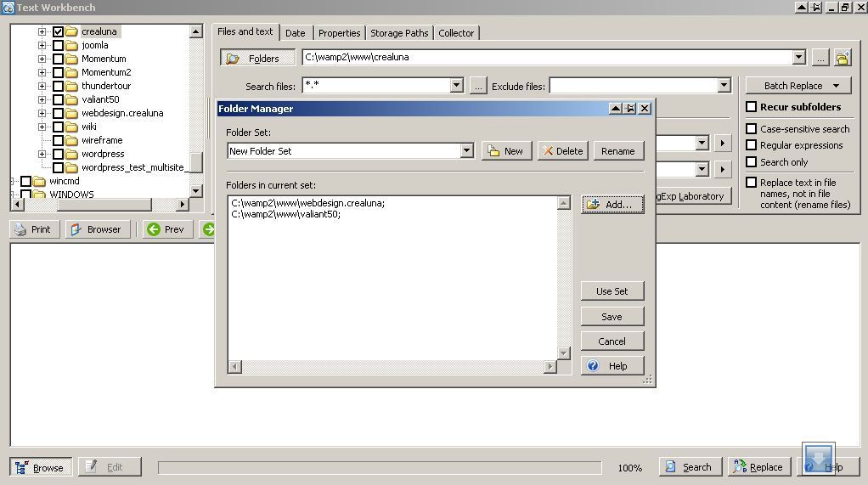This screenshot has width=868, height=485.
Task: Click the progress bar at bottom
Action: (380, 468)
